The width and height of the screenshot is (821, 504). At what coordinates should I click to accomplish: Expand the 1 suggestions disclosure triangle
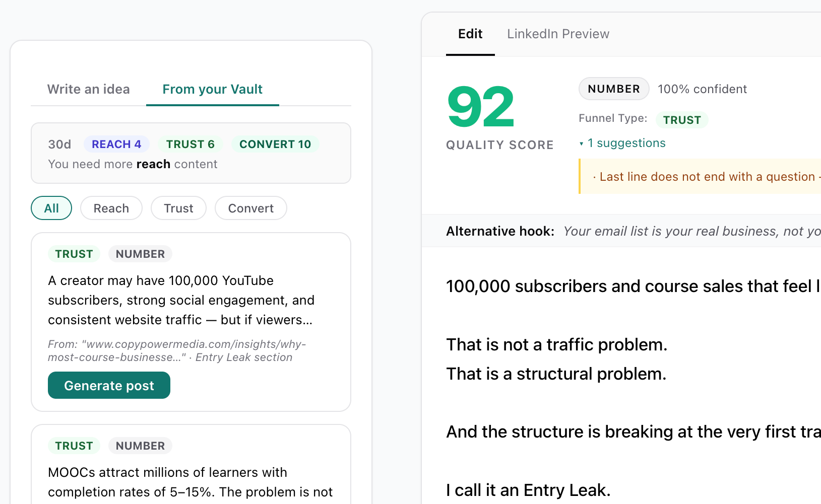click(x=582, y=143)
